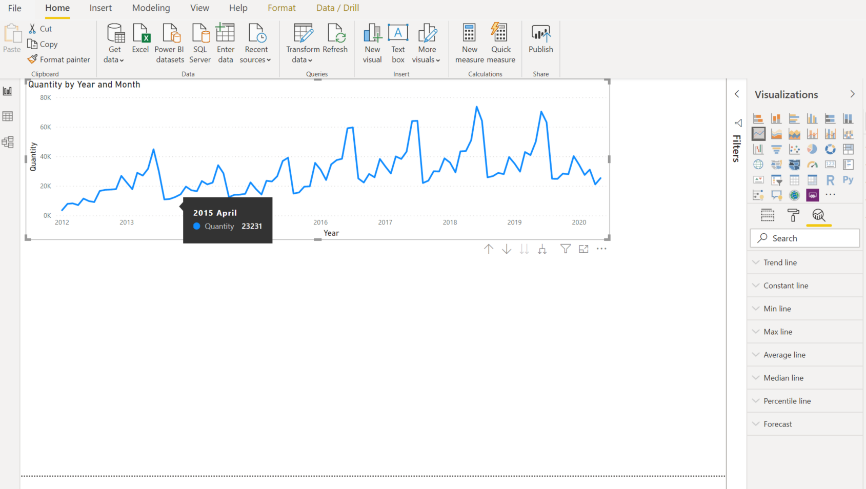The image size is (866, 489).
Task: Expand the Percentile line section
Action: 806,401
